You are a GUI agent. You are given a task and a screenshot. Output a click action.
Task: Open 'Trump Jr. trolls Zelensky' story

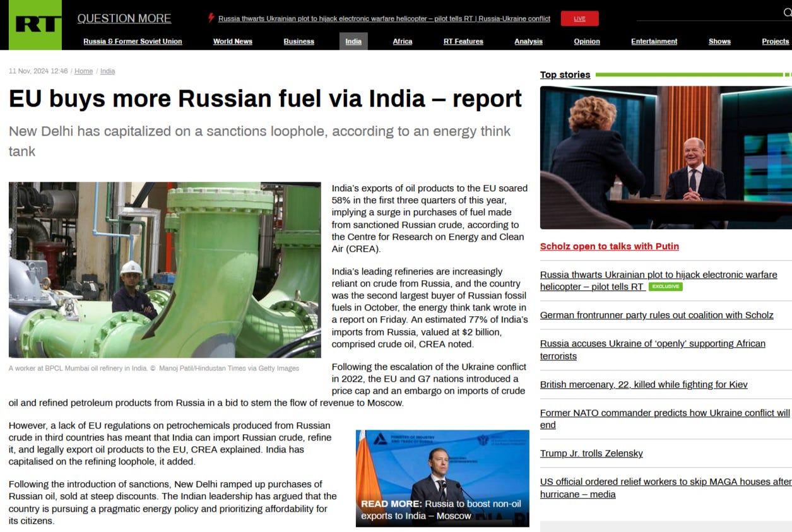[591, 453]
